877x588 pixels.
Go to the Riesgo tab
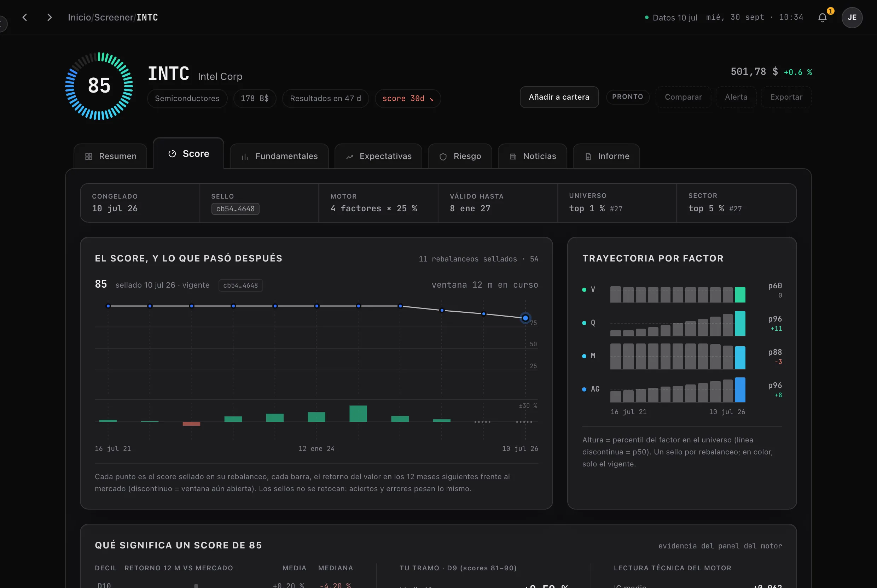pos(460,156)
